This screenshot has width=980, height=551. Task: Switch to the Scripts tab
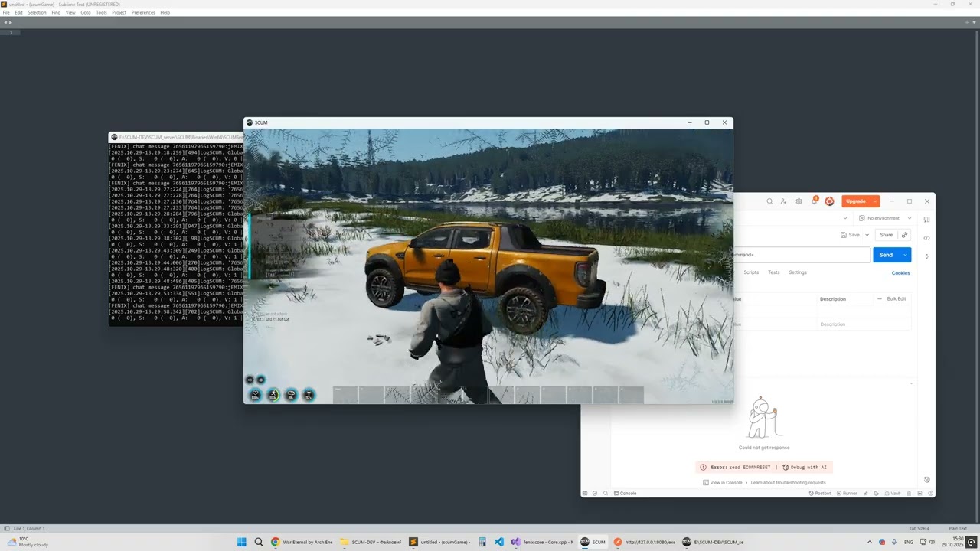[751, 272]
